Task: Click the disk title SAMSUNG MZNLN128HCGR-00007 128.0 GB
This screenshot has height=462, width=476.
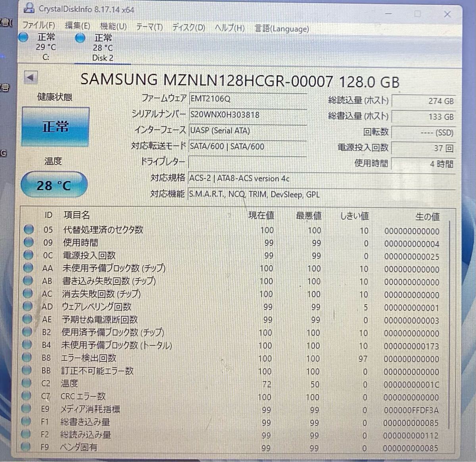Action: click(240, 81)
